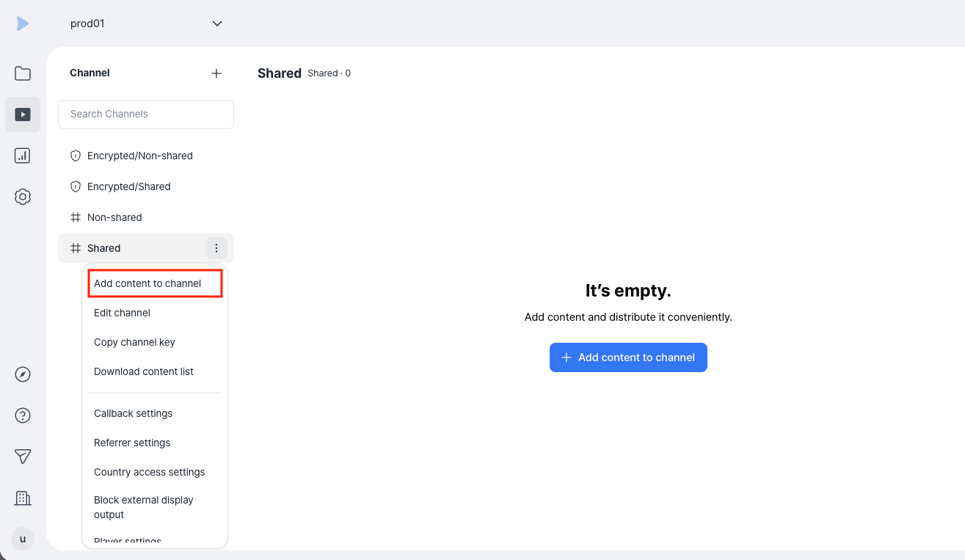Image resolution: width=965 pixels, height=560 pixels.
Task: Focus the Search Channels input field
Action: tap(146, 114)
